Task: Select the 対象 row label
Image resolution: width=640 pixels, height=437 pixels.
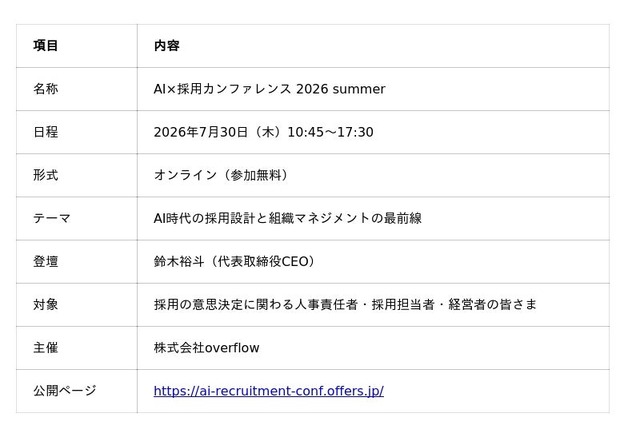Action: pos(45,304)
